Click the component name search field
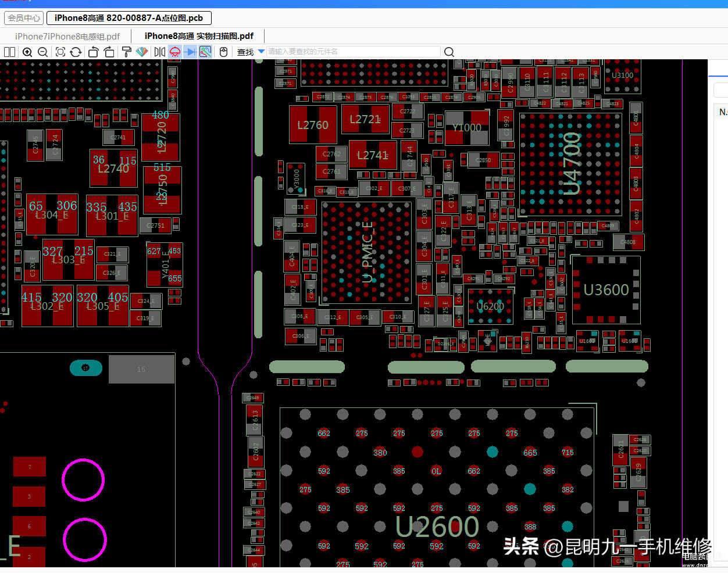 pos(353,52)
